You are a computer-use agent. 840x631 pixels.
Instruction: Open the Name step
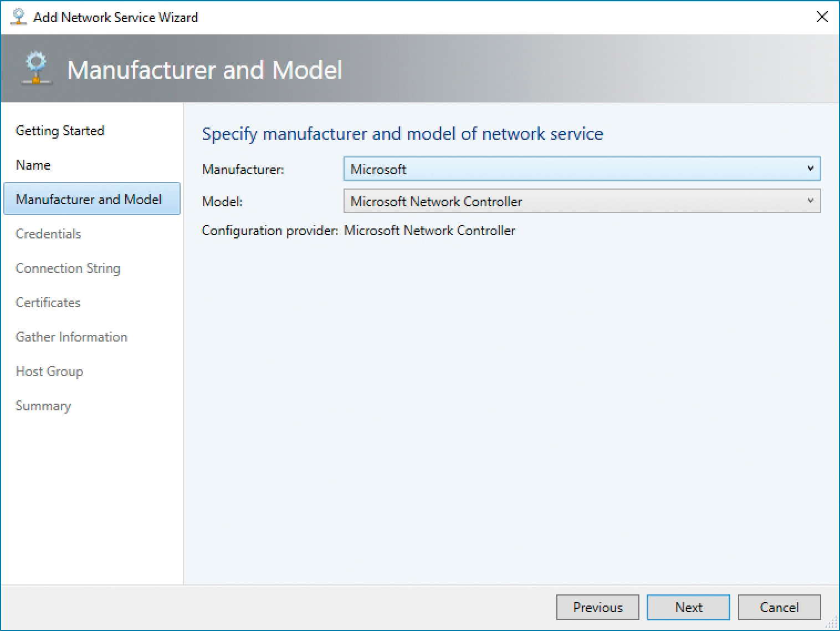pyautogui.click(x=33, y=165)
